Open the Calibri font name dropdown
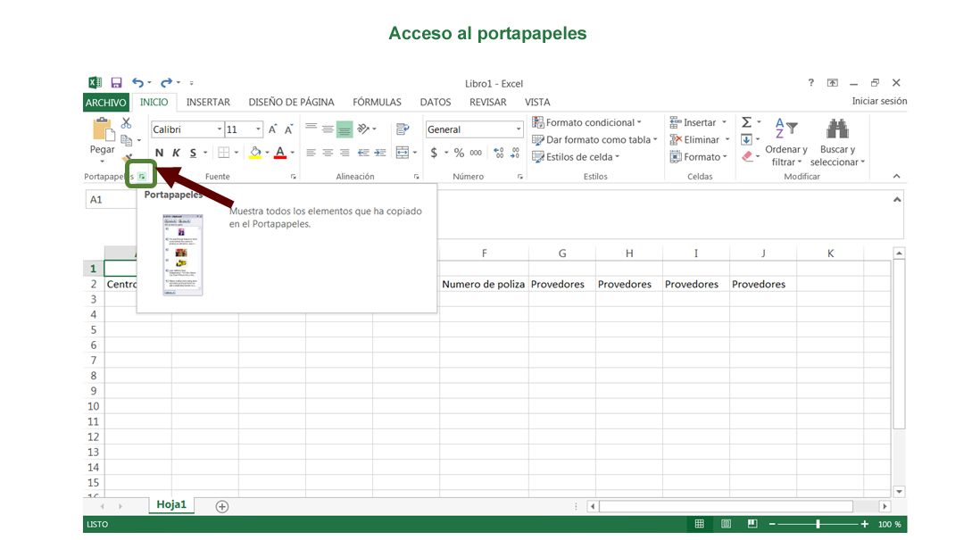This screenshot has height=540, width=980. (220, 129)
